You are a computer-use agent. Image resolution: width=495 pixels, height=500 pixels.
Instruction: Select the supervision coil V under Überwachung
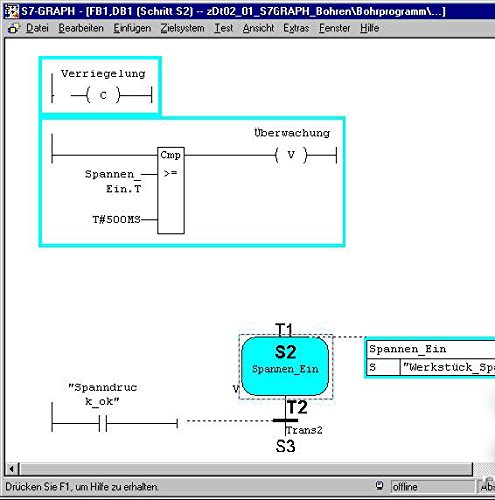coord(291,155)
